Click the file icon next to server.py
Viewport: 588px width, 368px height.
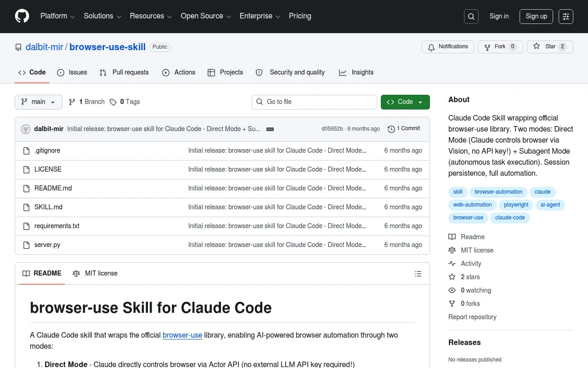tap(27, 245)
